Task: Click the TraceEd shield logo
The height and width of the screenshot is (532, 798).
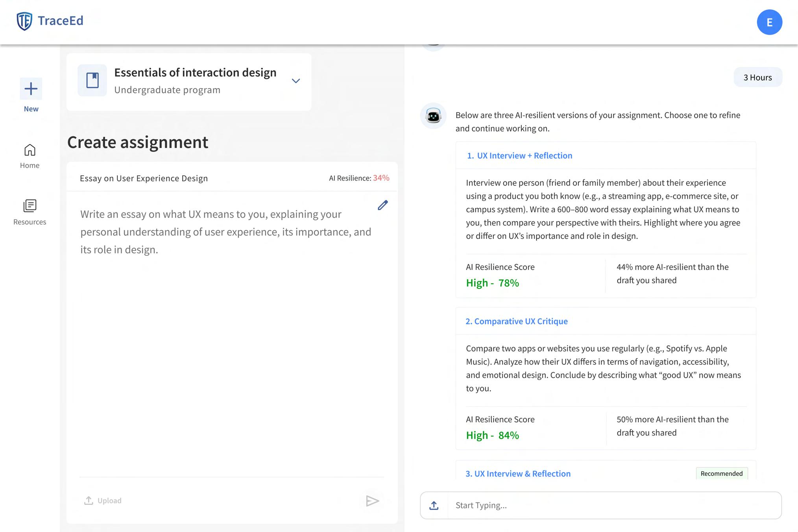Action: pyautogui.click(x=24, y=21)
